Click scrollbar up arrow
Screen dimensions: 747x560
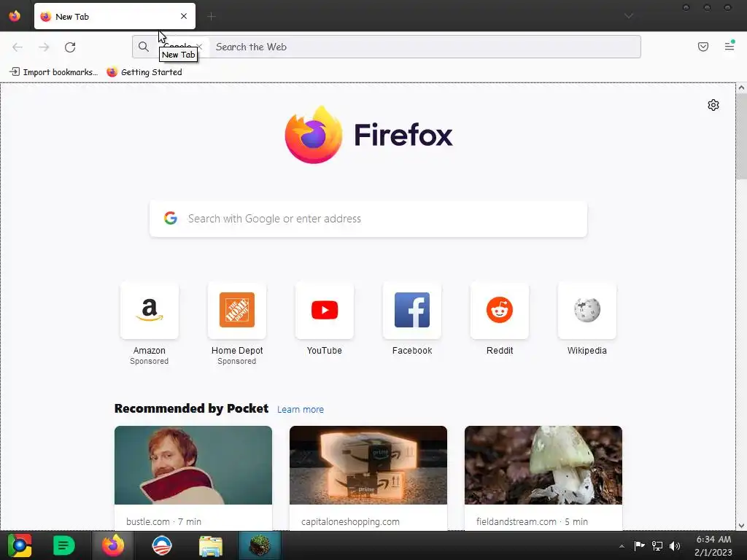coord(741,87)
